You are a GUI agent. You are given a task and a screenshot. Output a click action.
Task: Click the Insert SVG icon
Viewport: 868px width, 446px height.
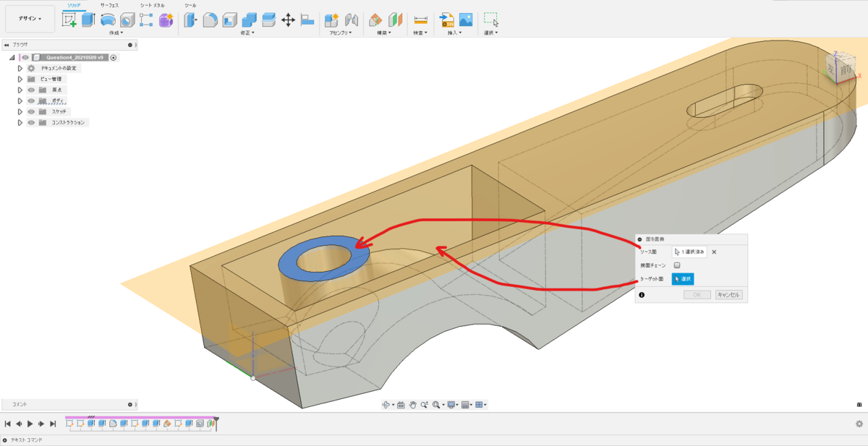click(x=446, y=20)
